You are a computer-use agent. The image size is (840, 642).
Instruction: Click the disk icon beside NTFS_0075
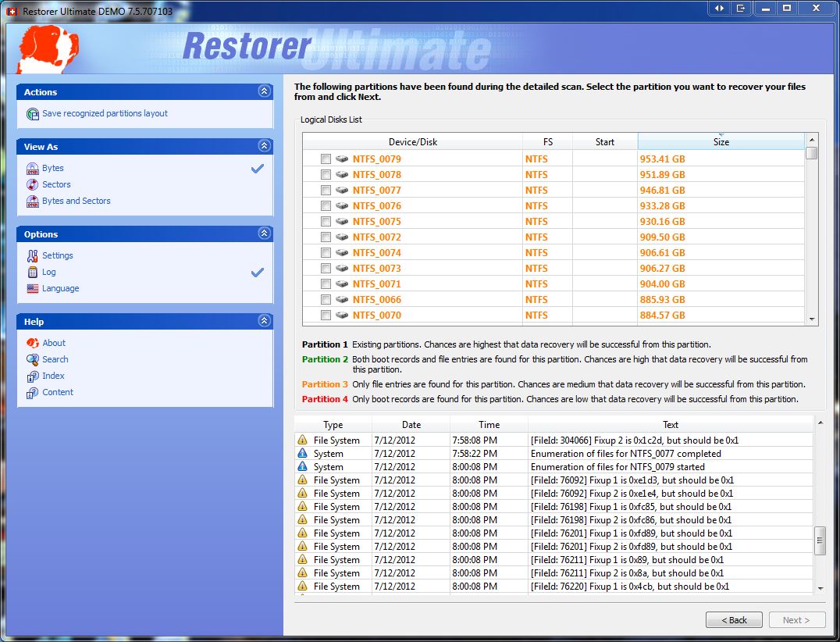[x=342, y=221]
